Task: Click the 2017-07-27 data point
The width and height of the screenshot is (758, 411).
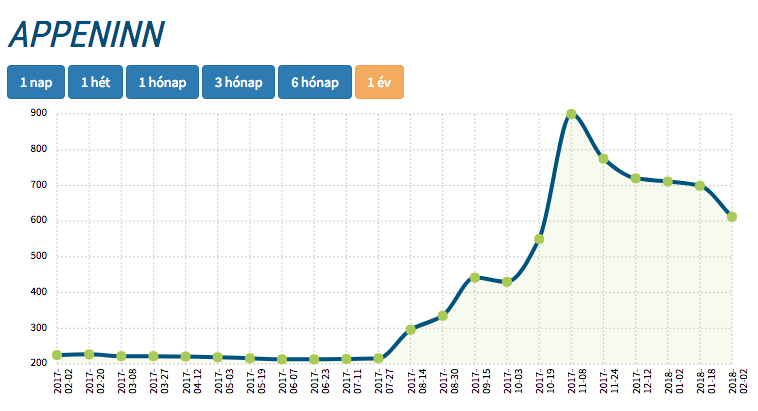Action: (x=378, y=358)
